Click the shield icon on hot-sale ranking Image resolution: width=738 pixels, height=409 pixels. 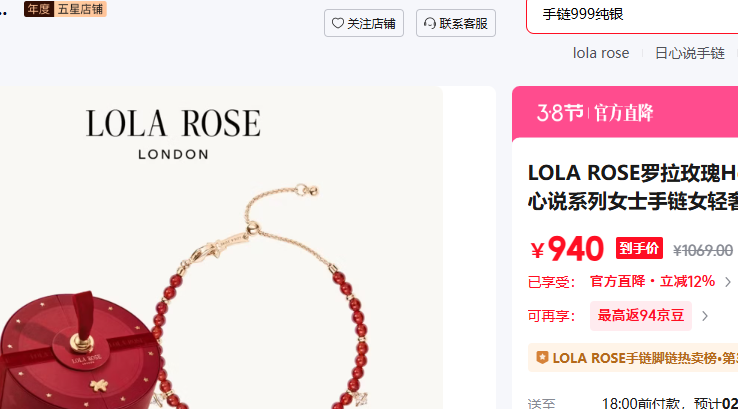(542, 358)
